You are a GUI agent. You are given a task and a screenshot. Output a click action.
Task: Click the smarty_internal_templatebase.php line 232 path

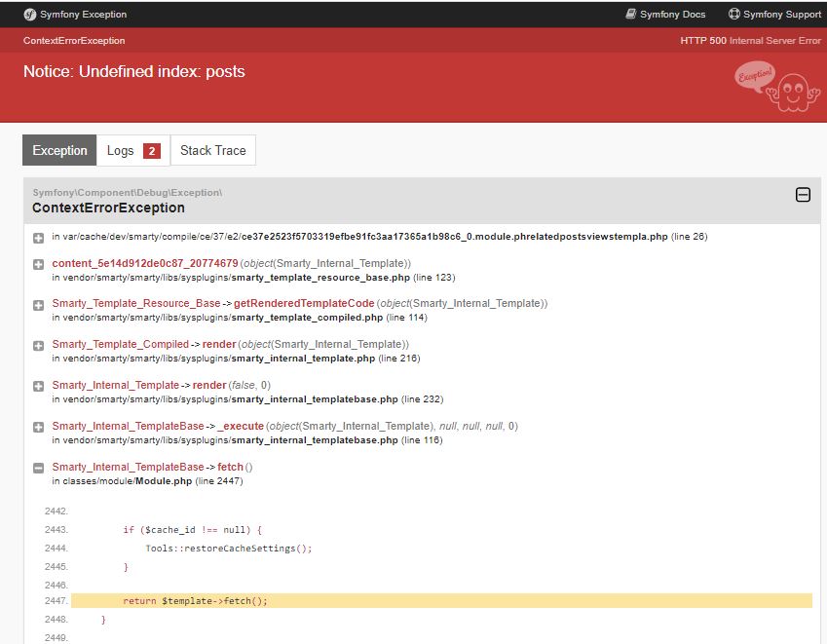(247, 399)
